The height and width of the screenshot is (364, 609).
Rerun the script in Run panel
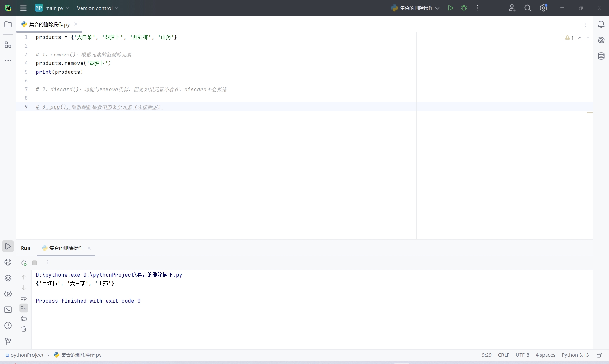coord(24,263)
